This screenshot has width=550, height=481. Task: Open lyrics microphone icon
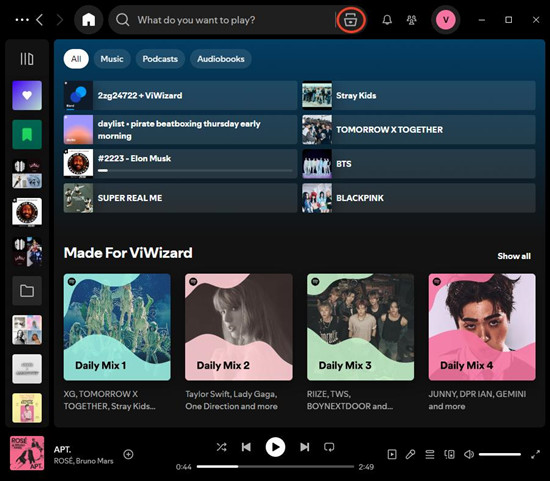tap(410, 455)
